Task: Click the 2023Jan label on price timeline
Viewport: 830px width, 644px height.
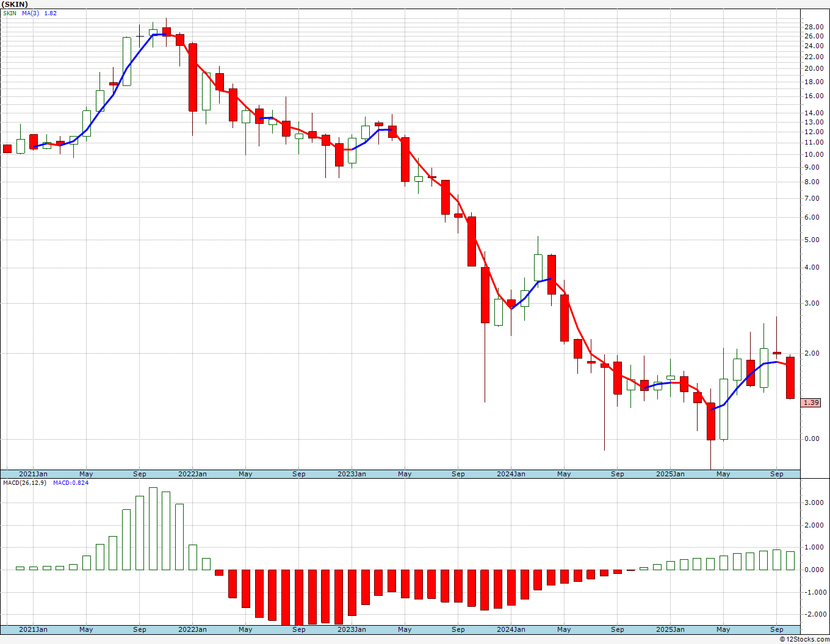Action: (352, 474)
